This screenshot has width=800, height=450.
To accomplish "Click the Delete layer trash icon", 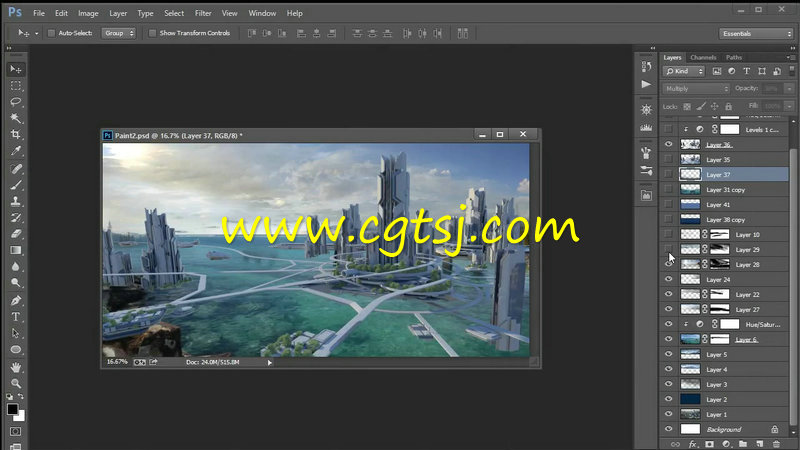I will 777,444.
